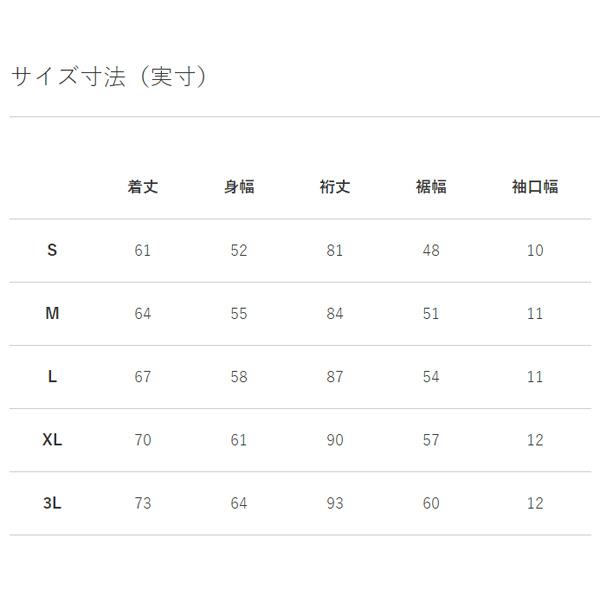Click the 裄丈 value 87 for size L
This screenshot has width=600, height=600.
(335, 376)
